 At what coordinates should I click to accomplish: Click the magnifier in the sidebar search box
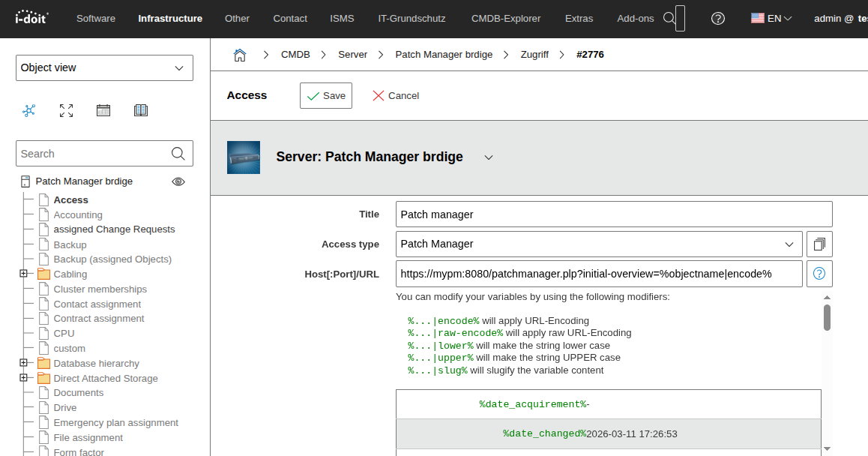pos(178,153)
